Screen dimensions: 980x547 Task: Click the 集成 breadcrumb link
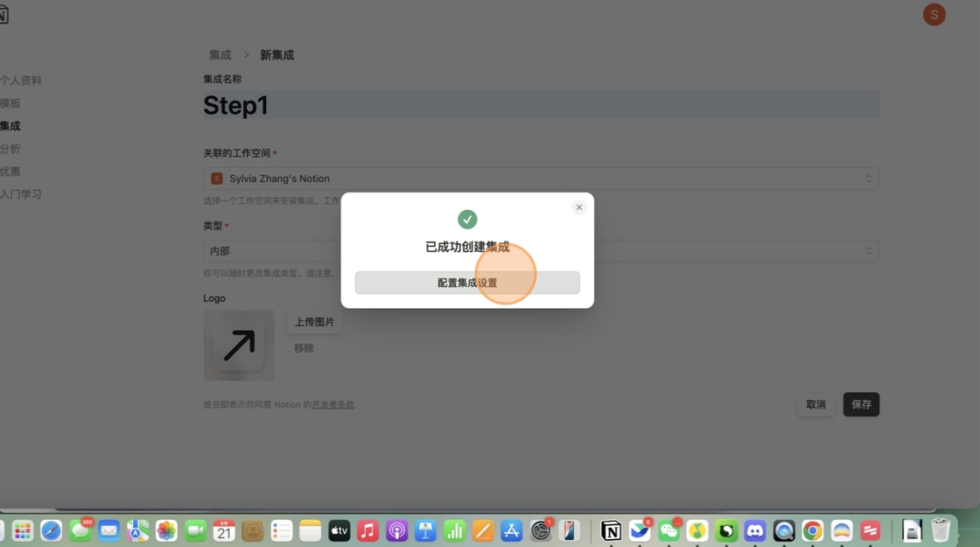pyautogui.click(x=220, y=55)
